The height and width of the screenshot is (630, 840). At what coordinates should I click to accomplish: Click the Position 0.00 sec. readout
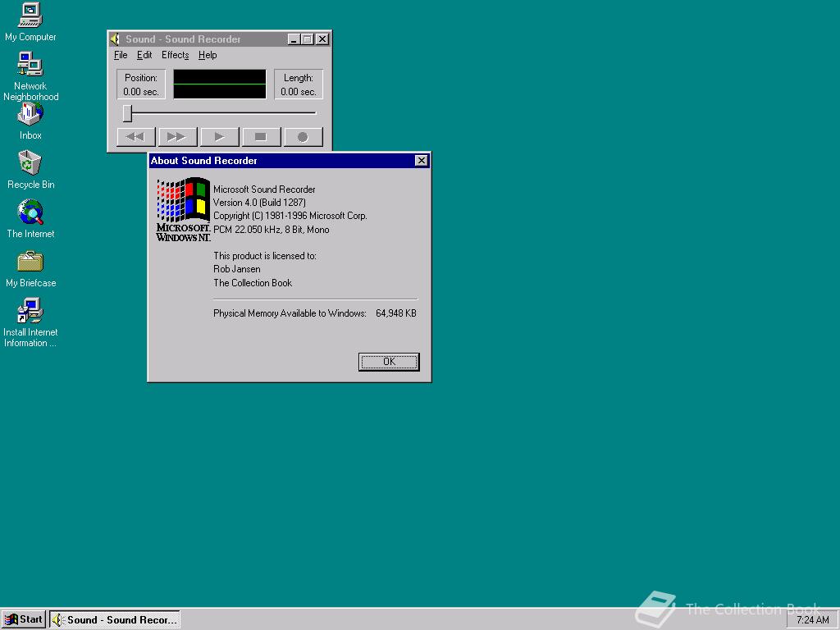pos(141,84)
